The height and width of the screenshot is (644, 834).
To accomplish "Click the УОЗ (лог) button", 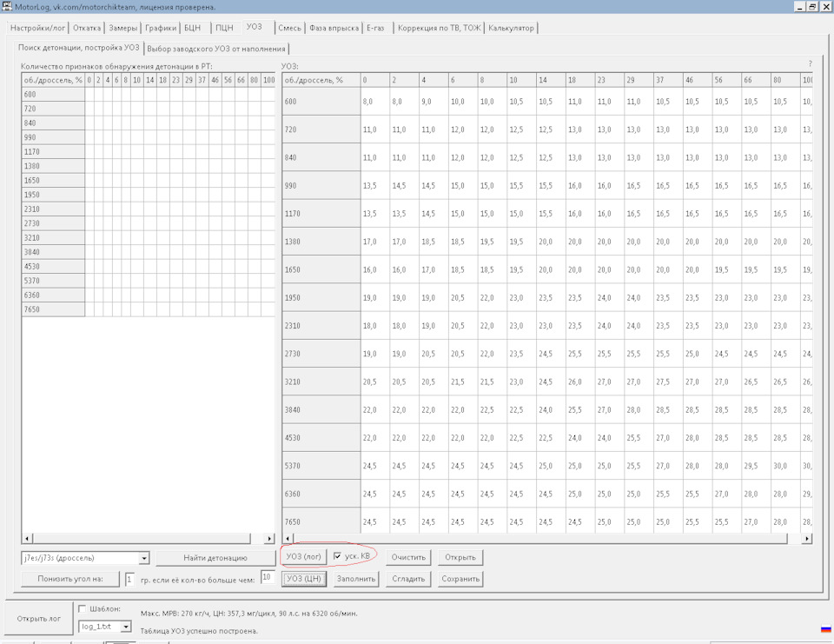I will [x=304, y=556].
